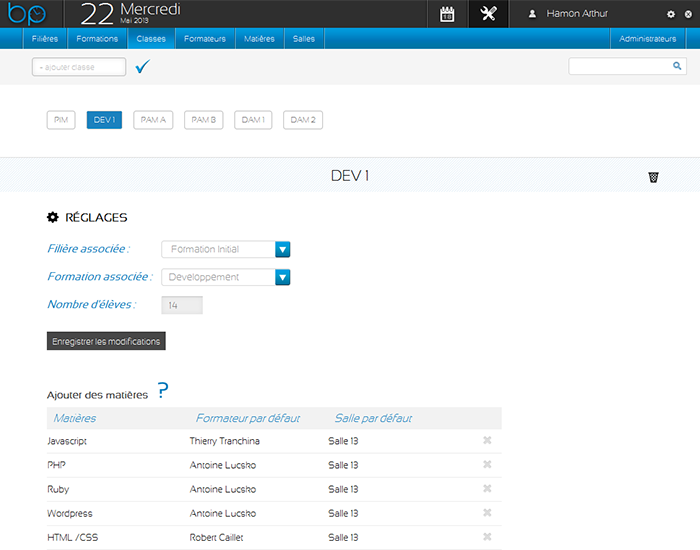This screenshot has height=550, width=700.
Task: Click Enregistrer les modifications button
Action: click(106, 341)
